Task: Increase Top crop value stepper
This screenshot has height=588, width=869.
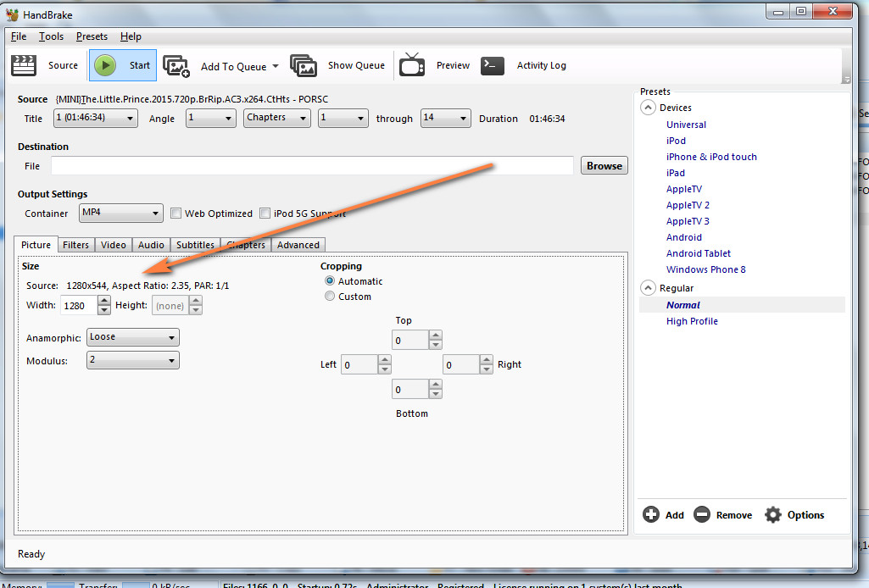Action: pyautogui.click(x=436, y=336)
